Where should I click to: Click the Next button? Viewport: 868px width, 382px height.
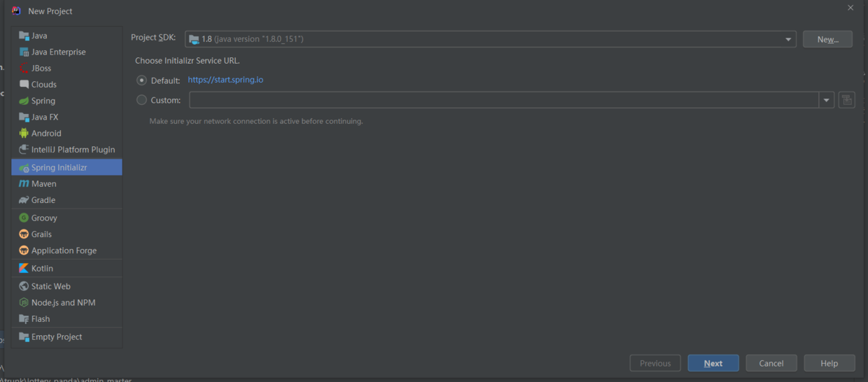(x=713, y=363)
